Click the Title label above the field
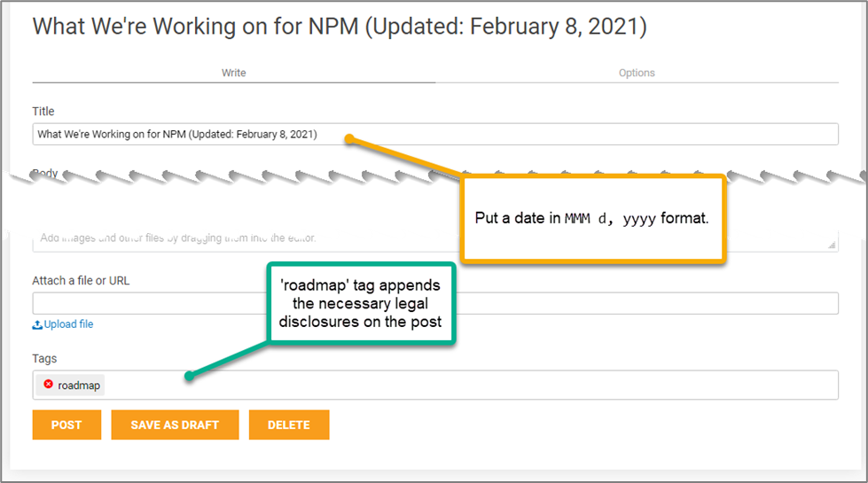This screenshot has width=868, height=483. pyautogui.click(x=43, y=111)
